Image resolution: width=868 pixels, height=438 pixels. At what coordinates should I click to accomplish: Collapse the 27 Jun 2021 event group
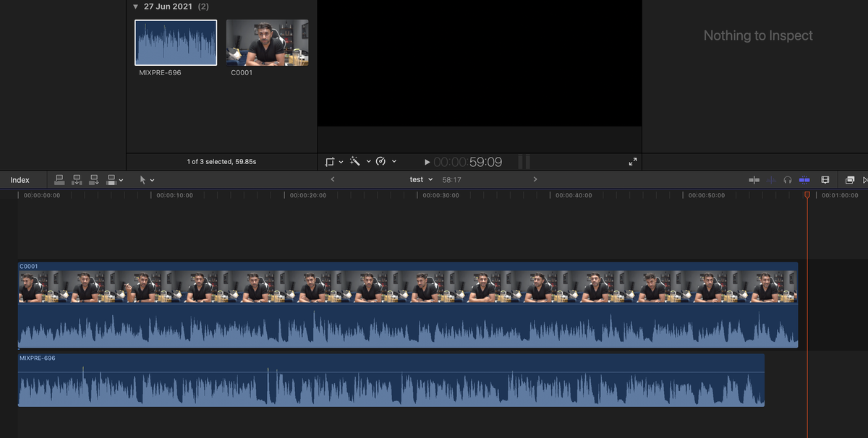(x=135, y=6)
